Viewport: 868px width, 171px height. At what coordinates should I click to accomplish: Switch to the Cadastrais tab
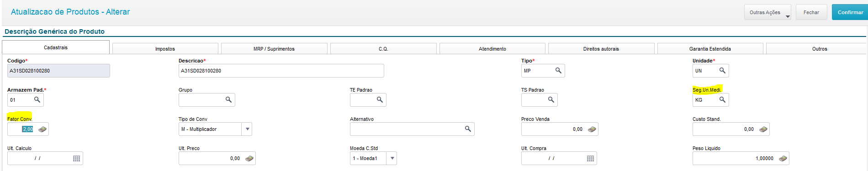coord(56,47)
